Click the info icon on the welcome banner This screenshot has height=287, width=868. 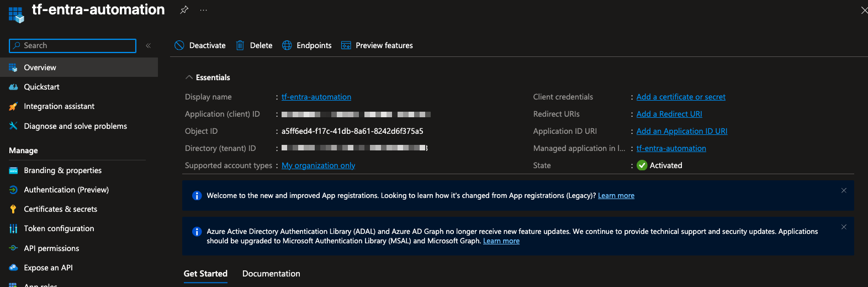(x=197, y=196)
